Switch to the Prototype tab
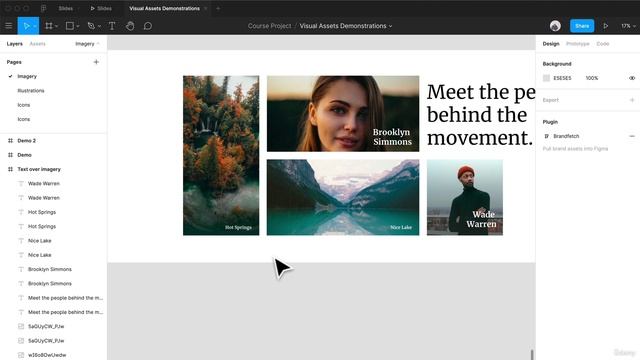The width and height of the screenshot is (640, 360). click(x=578, y=44)
